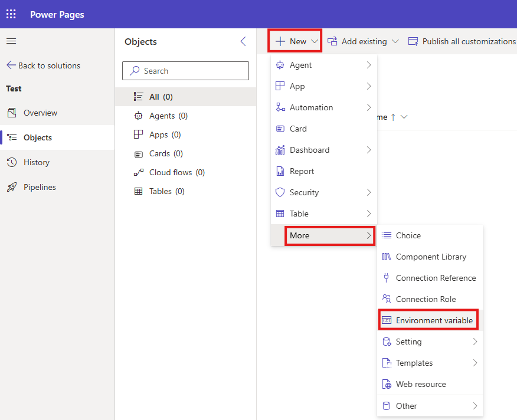
Task: Select Agents (0) tree item
Action: coord(186,116)
